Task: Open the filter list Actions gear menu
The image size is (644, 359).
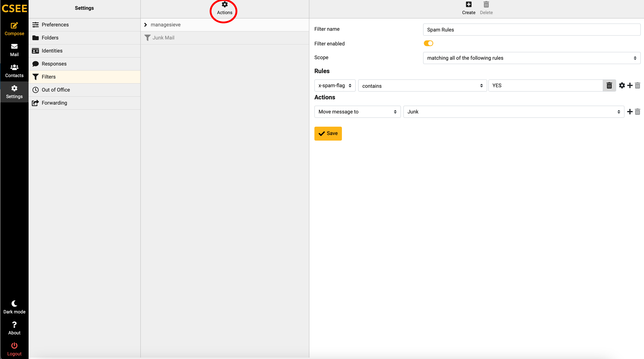Action: [224, 8]
